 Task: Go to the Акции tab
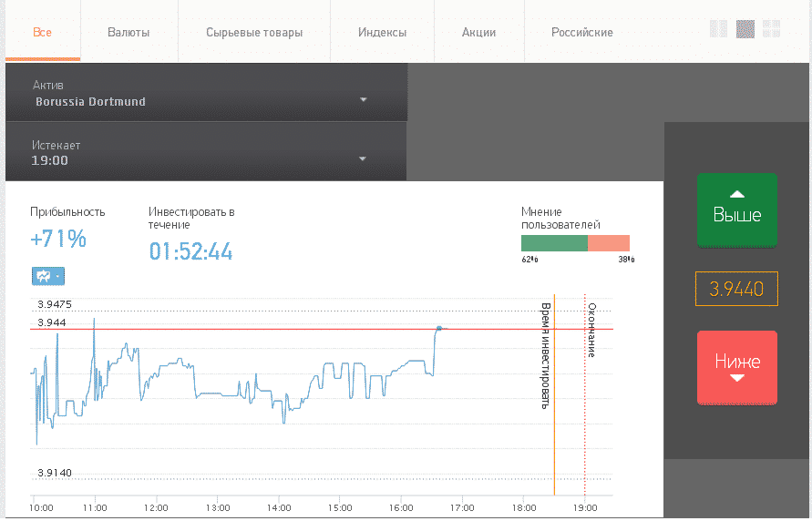(x=479, y=32)
